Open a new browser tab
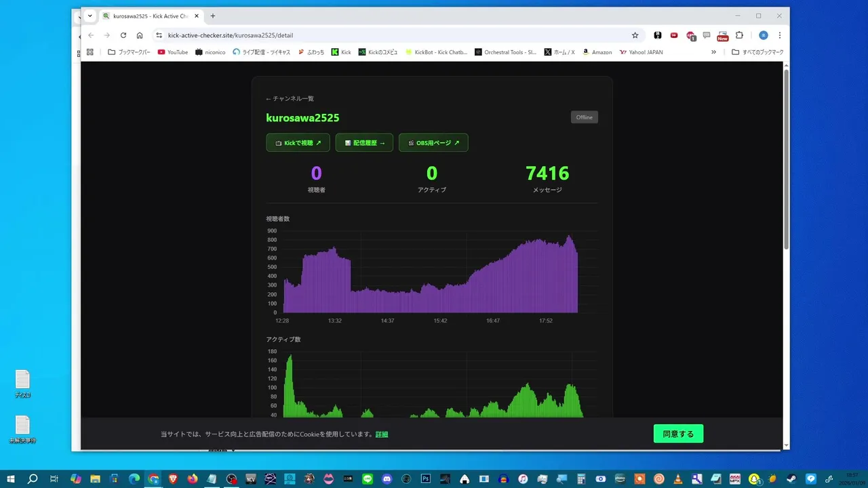Viewport: 868px width, 488px height. point(213,16)
